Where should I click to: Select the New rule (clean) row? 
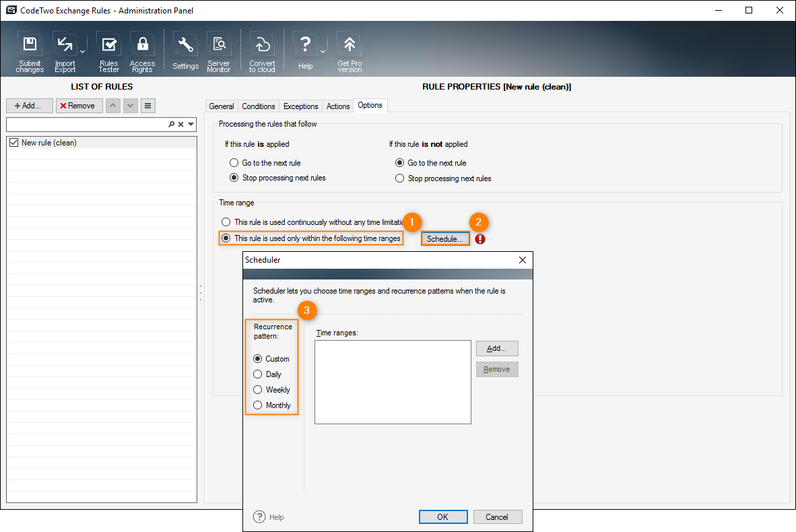click(102, 143)
